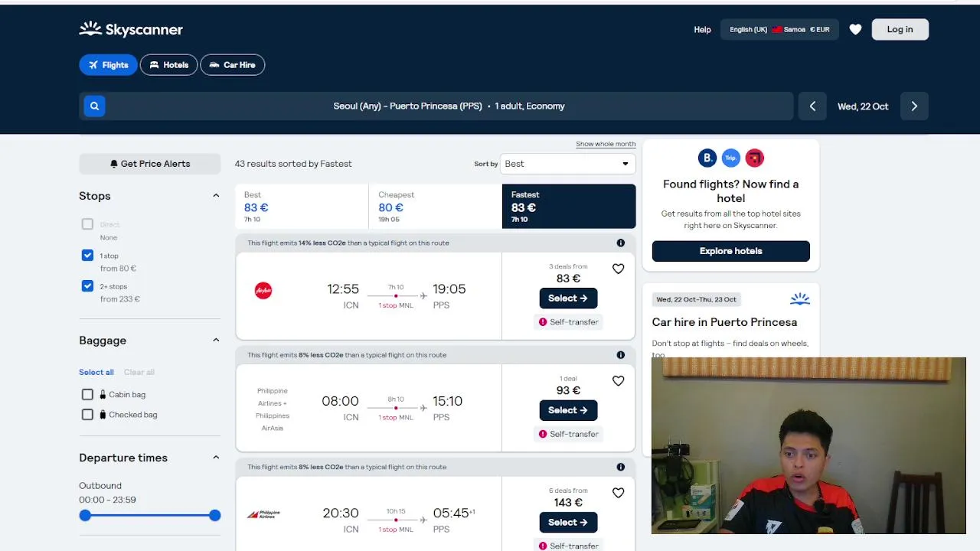The width and height of the screenshot is (980, 551).
Task: Open the Sort by dropdown
Action: (x=567, y=164)
